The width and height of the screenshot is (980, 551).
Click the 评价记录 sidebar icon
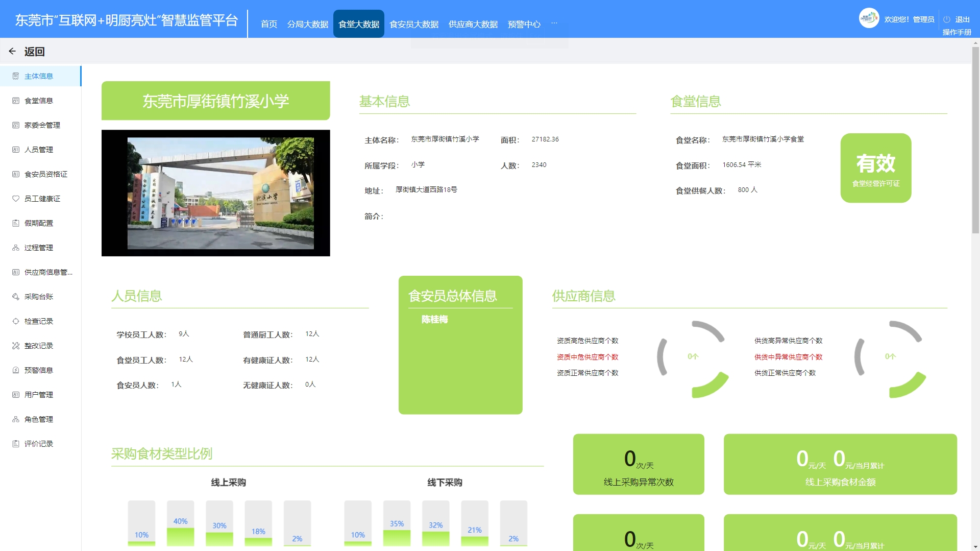[x=16, y=444]
